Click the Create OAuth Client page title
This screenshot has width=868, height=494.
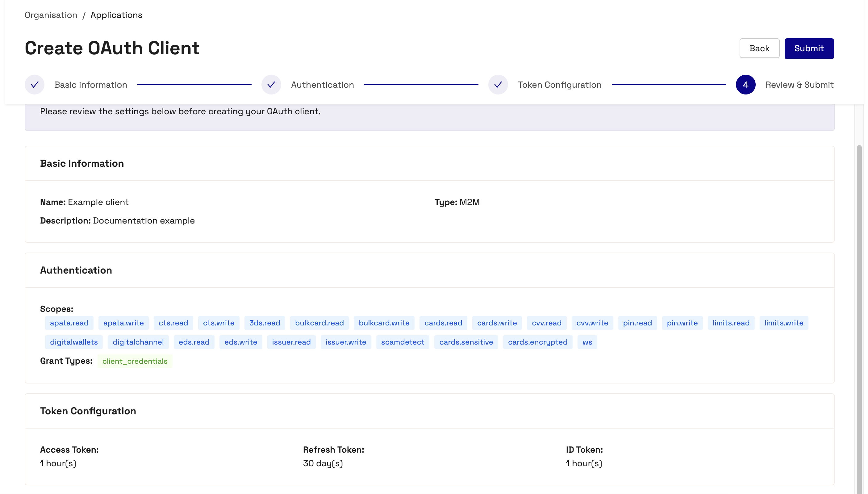(x=112, y=48)
